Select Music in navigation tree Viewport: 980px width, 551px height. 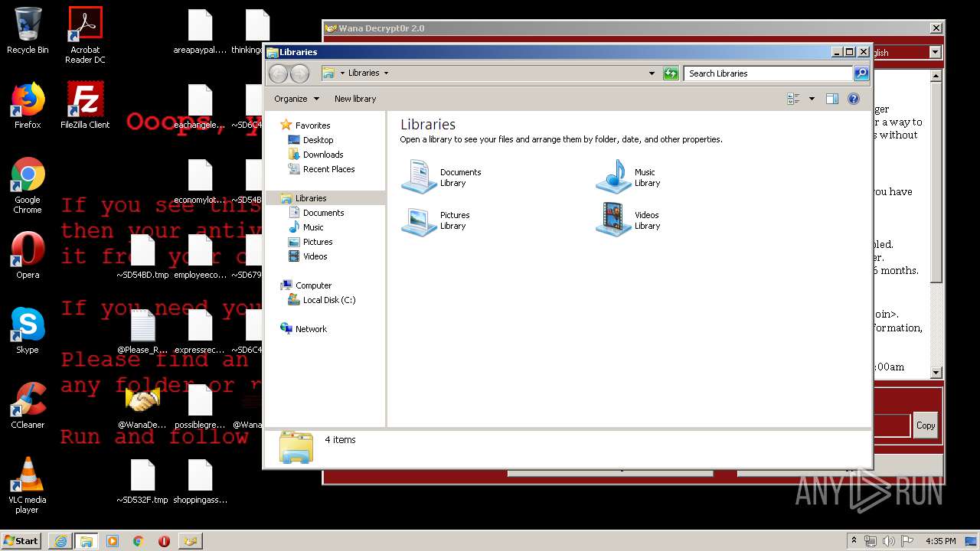point(313,227)
